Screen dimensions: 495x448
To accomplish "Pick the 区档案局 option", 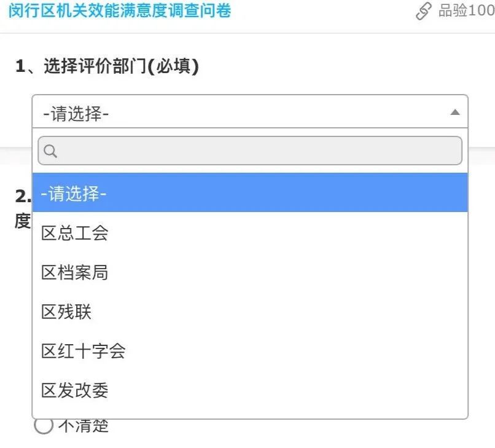I will [x=75, y=272].
